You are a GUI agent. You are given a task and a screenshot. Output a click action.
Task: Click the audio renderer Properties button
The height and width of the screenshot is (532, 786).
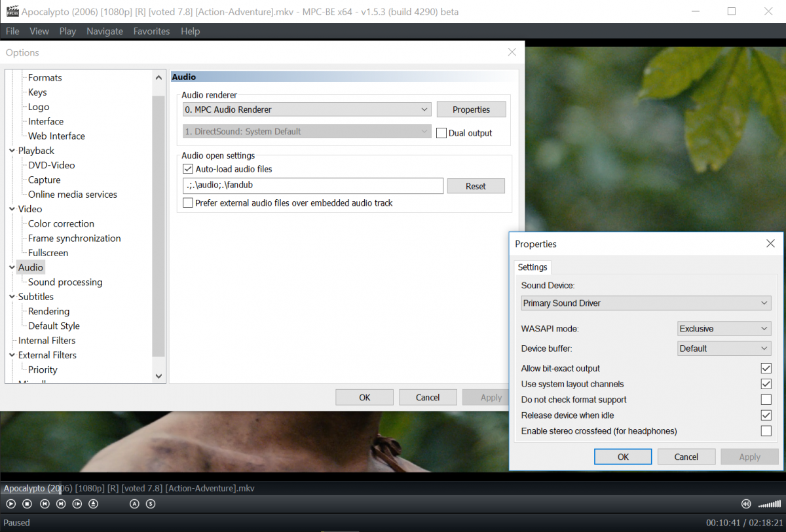tap(471, 109)
